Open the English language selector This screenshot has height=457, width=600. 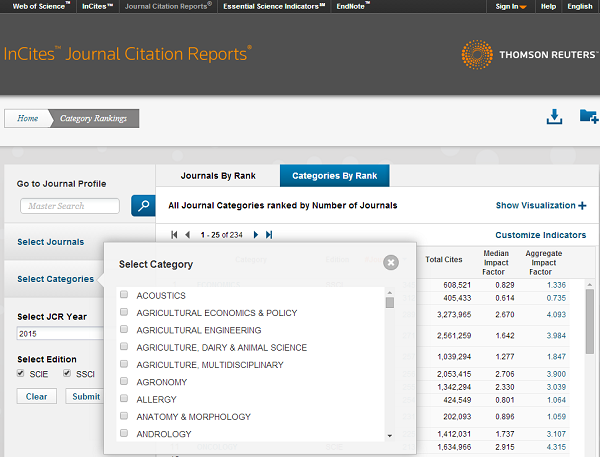579,7
